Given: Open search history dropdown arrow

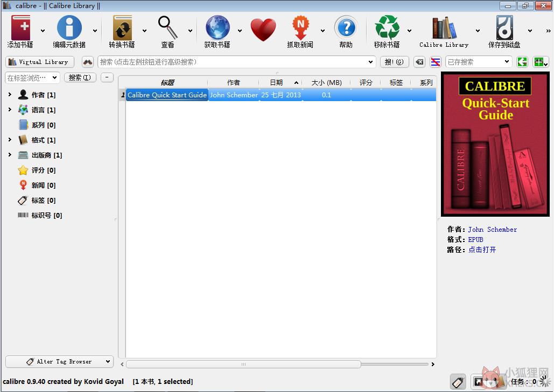Looking at the screenshot, I should (x=370, y=62).
